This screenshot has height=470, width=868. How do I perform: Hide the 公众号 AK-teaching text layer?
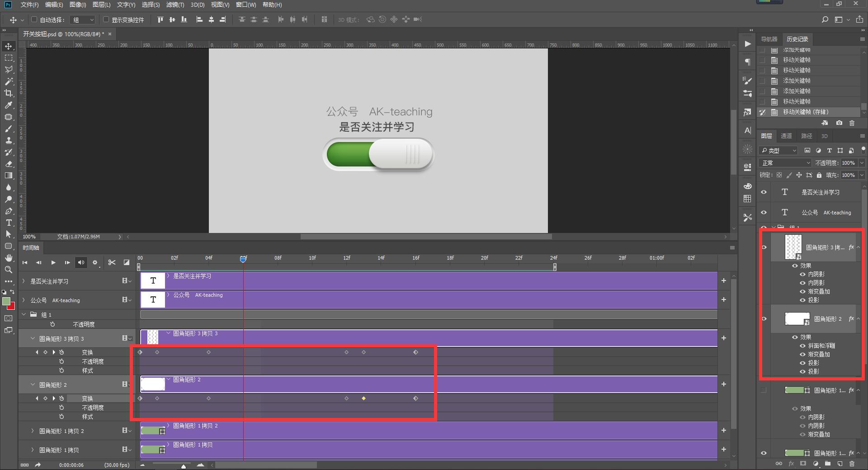[764, 213]
